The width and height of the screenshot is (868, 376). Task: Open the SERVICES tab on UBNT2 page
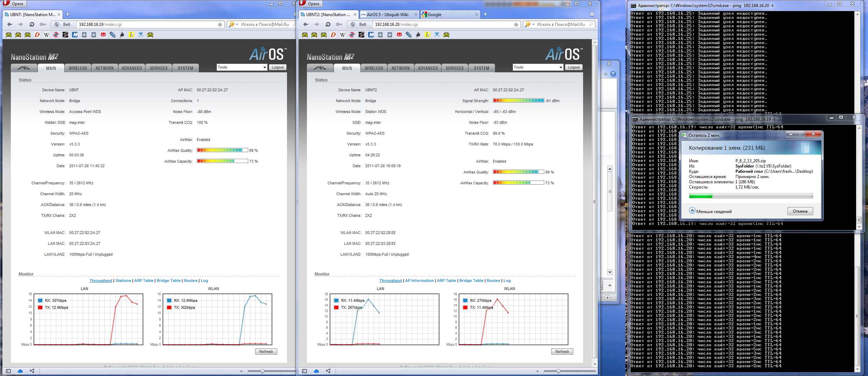455,68
